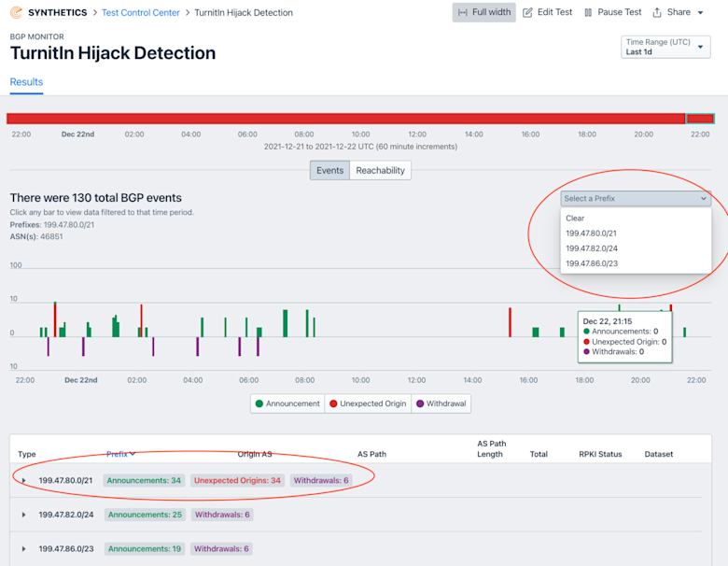Image resolution: width=728 pixels, height=566 pixels.
Task: Open the Share dropdown
Action: (678, 12)
